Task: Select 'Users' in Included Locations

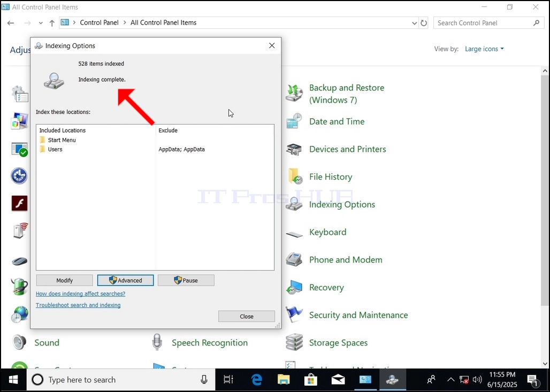Action: (x=55, y=149)
